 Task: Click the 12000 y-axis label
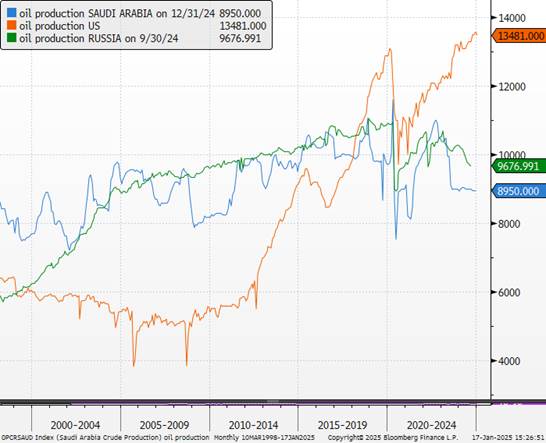[512, 87]
